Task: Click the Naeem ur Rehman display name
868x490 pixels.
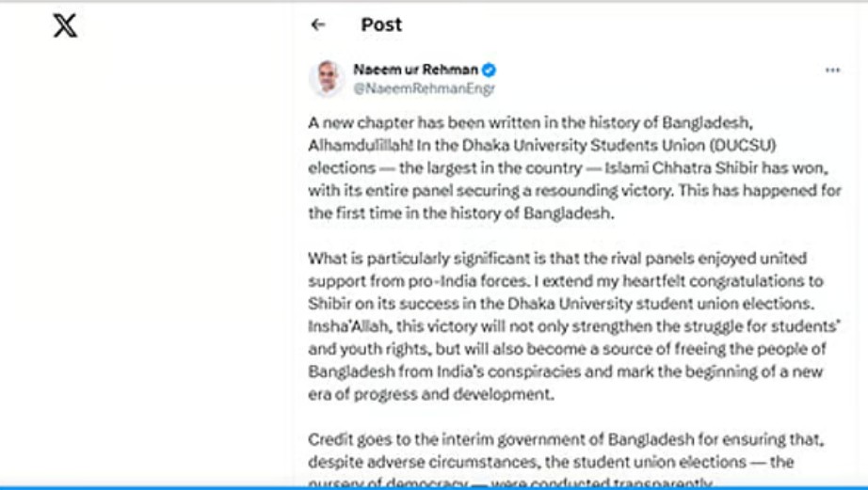Action: (x=415, y=70)
